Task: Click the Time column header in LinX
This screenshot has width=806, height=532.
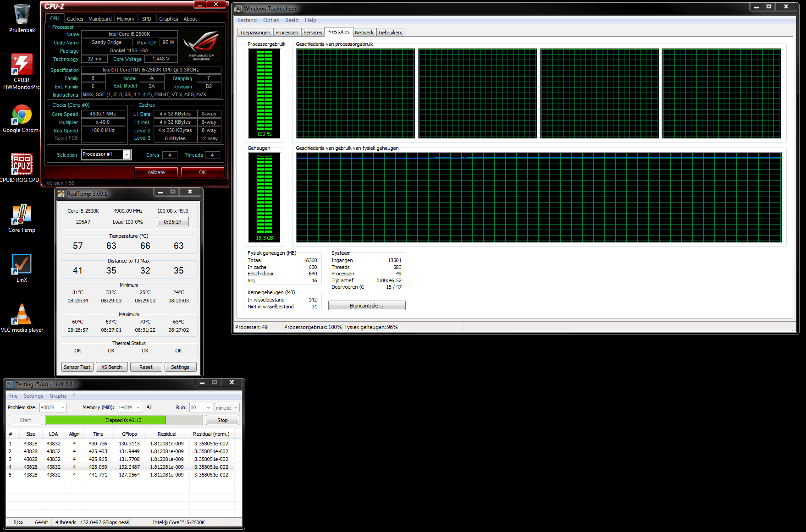Action: point(98,434)
